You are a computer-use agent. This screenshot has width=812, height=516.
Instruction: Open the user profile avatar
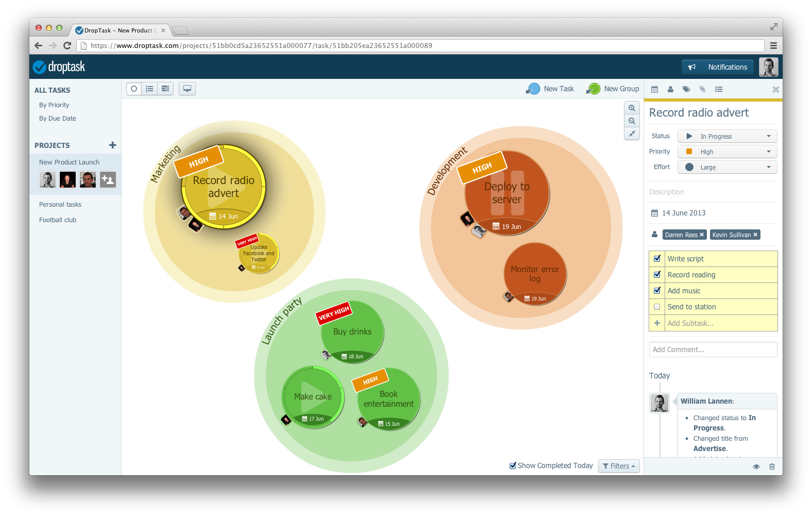pos(768,67)
